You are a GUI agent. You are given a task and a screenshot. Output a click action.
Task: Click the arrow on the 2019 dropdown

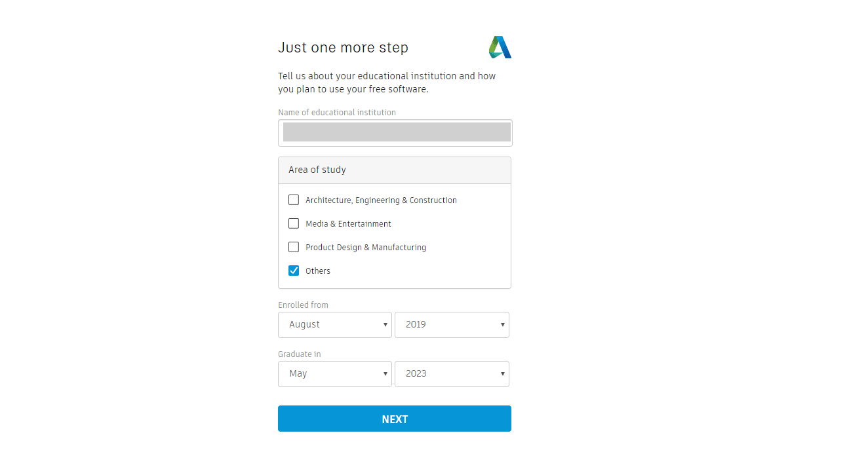pyautogui.click(x=503, y=325)
